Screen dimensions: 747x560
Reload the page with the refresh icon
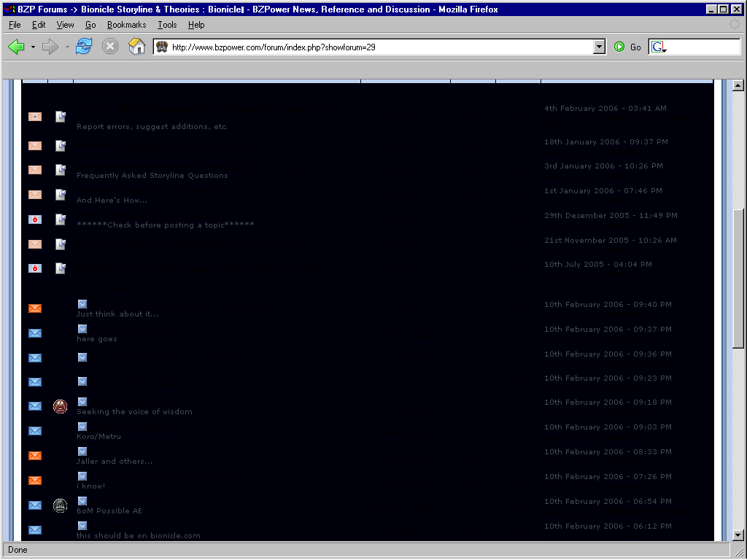[84, 47]
